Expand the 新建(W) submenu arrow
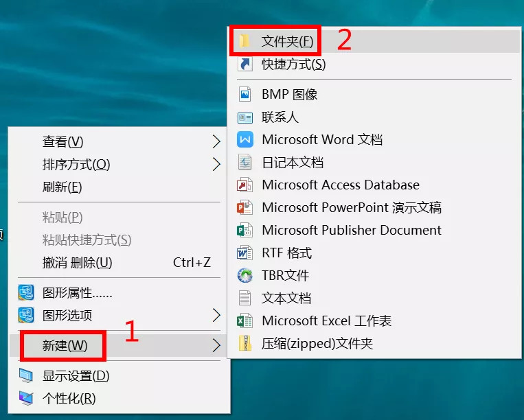The height and width of the screenshot is (420, 524). click(x=216, y=346)
